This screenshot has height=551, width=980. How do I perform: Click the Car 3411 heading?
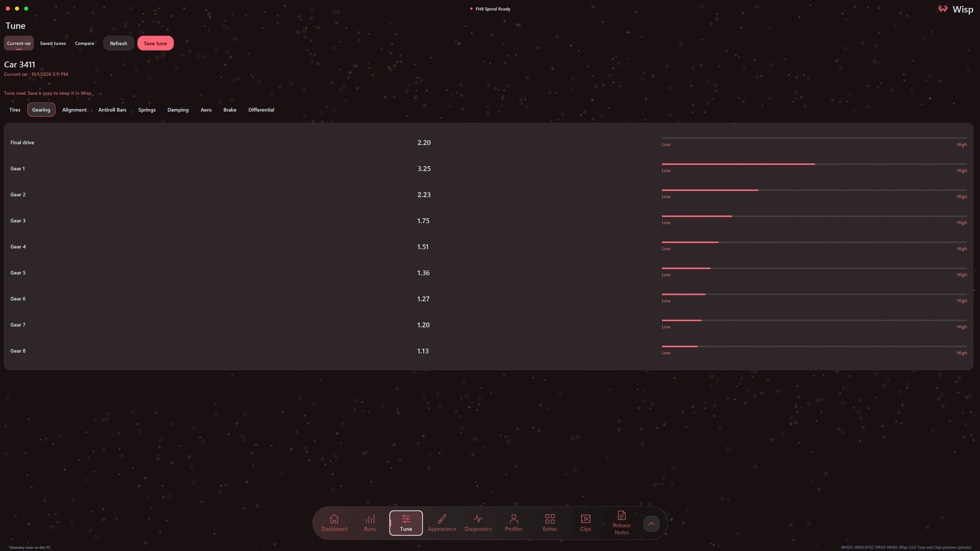click(x=19, y=64)
